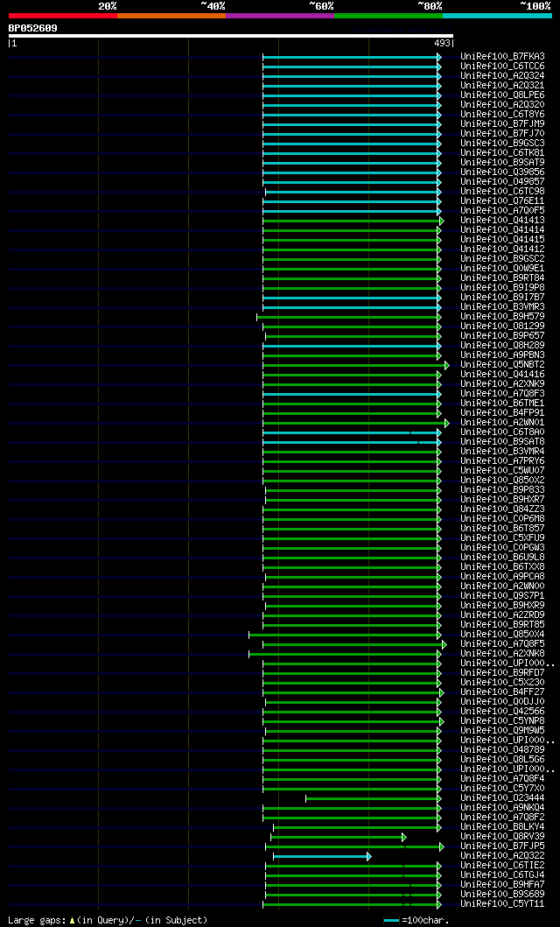
Task: Click the green alignment bar for UniRef100_B9HXR7
Action: [353, 500]
